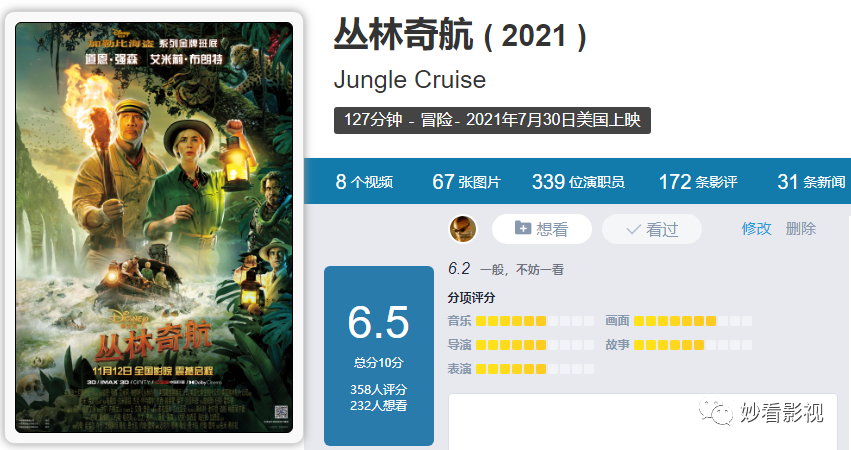This screenshot has height=450, width=851.
Task: Open 172 条影评 reviews tab
Action: [698, 182]
